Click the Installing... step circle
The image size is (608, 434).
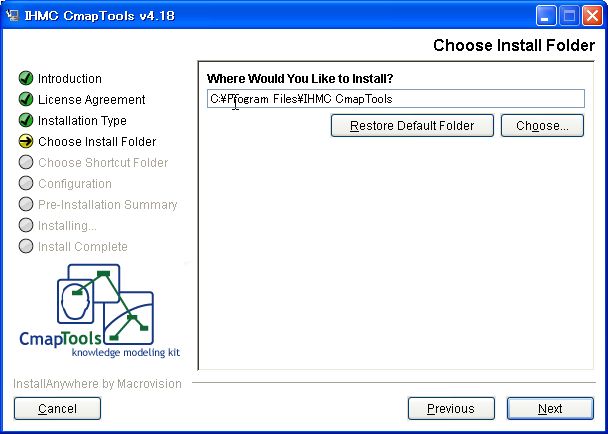coord(26,225)
